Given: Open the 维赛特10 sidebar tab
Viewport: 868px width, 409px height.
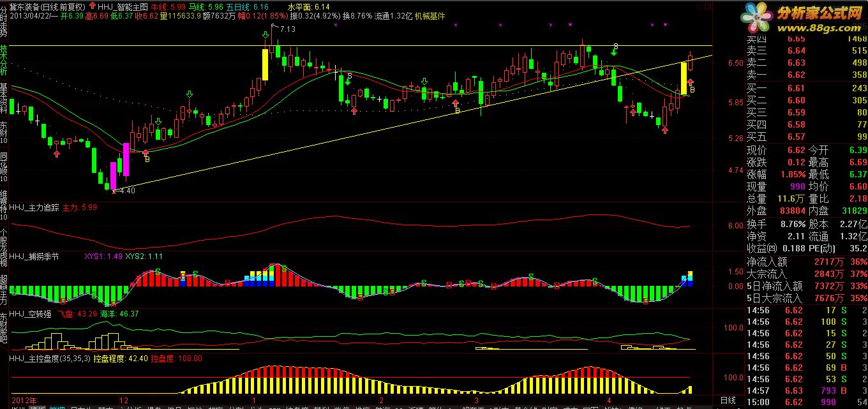Looking at the screenshot, I should 4,204.
